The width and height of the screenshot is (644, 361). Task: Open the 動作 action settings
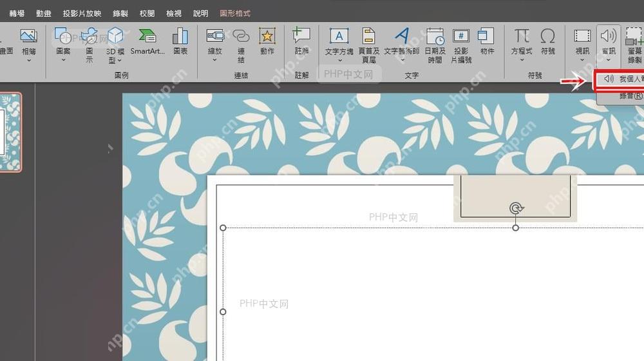click(x=267, y=41)
